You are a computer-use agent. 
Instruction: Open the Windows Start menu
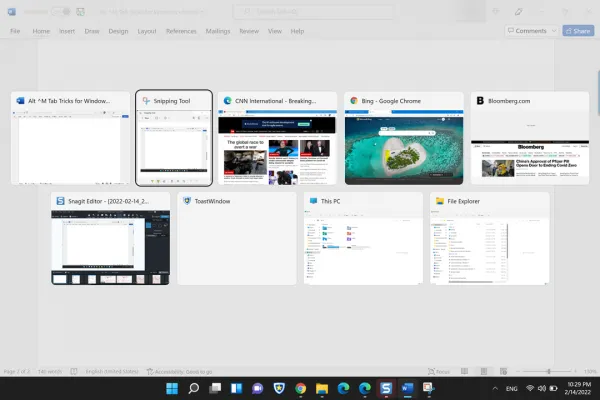tap(172, 389)
